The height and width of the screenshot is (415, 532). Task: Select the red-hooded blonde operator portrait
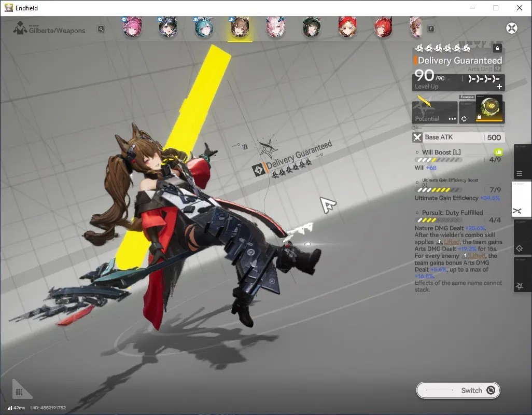[x=347, y=27]
